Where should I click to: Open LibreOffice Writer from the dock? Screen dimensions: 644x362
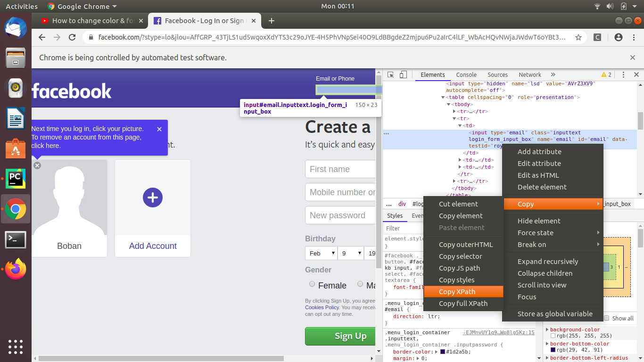pos(16,118)
